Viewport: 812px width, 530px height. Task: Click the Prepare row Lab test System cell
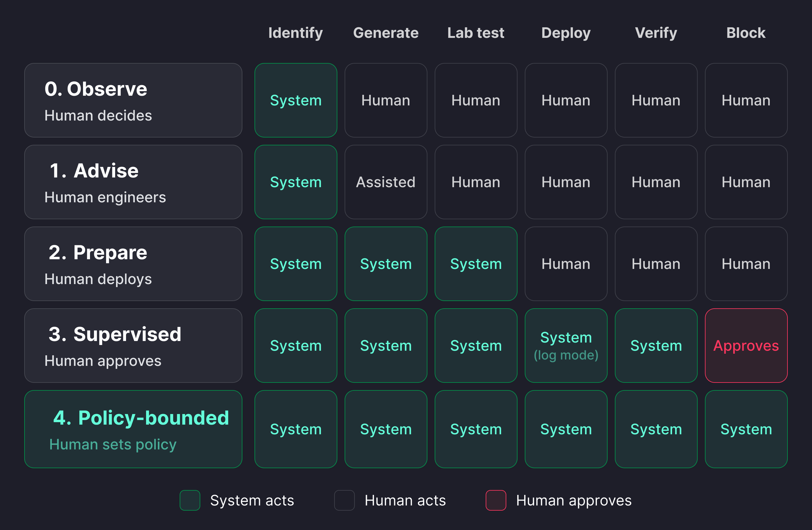tap(476, 264)
